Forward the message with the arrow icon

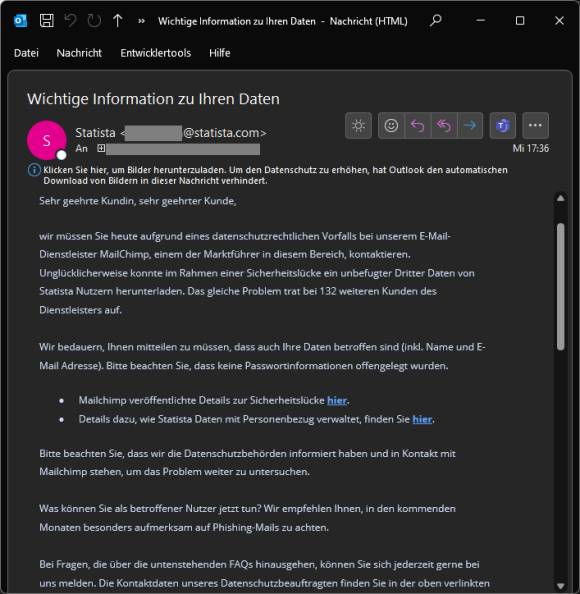click(x=470, y=125)
